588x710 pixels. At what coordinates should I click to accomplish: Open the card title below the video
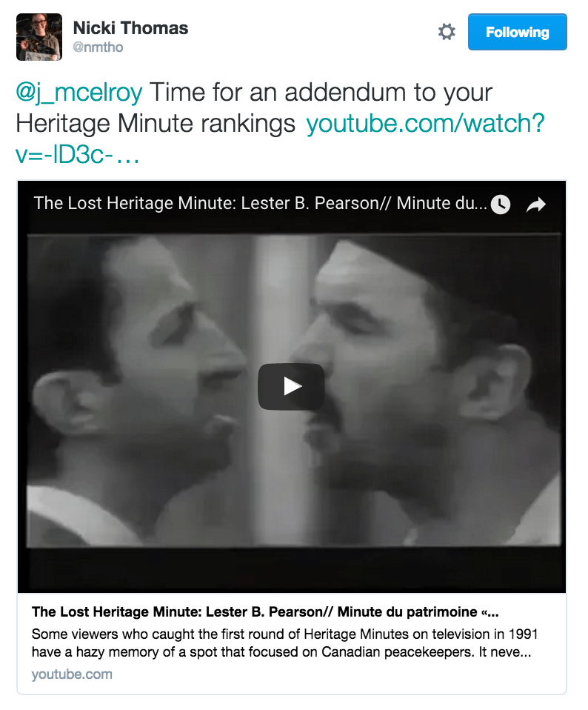click(x=265, y=611)
